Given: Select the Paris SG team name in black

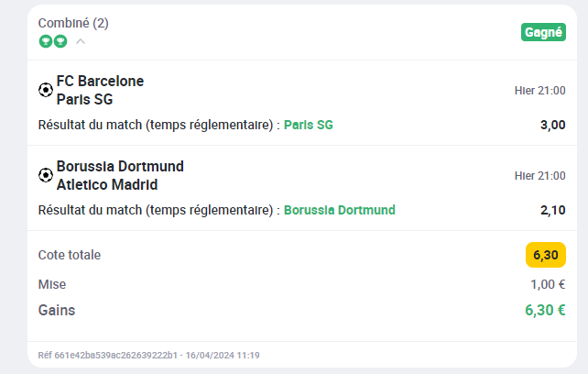Looking at the screenshot, I should pyautogui.click(x=85, y=100).
